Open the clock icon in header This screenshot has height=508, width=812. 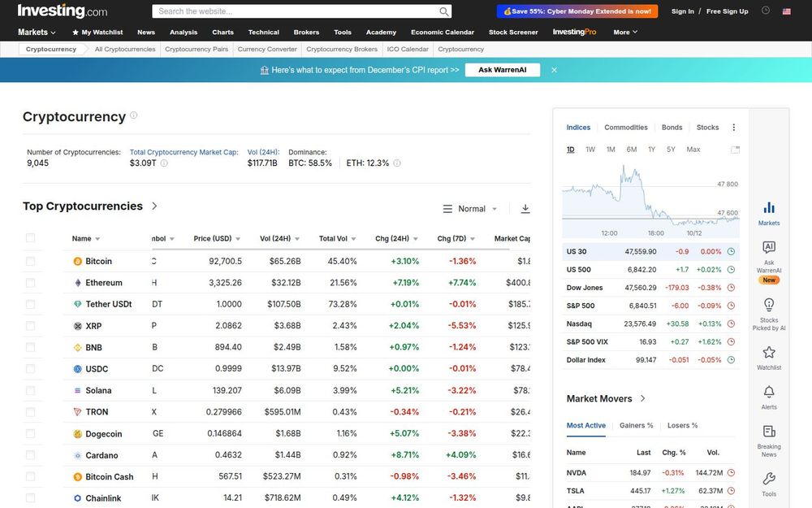(x=766, y=11)
